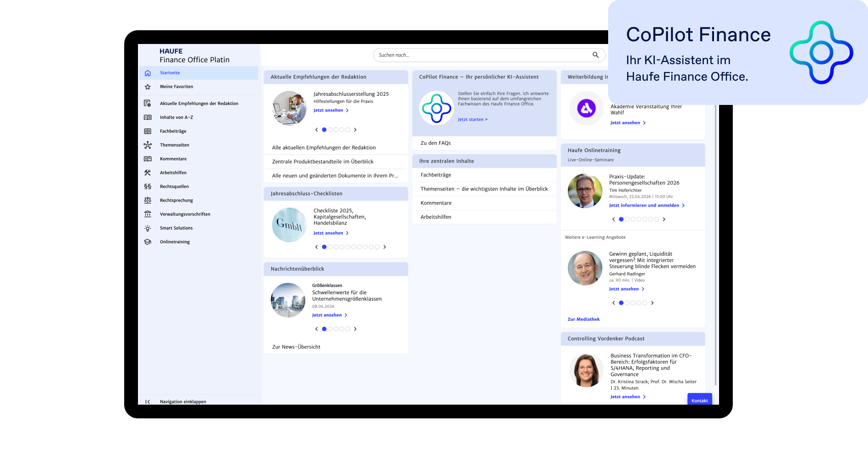Select second dot in Live-Online-Seminare carousel

point(627,220)
